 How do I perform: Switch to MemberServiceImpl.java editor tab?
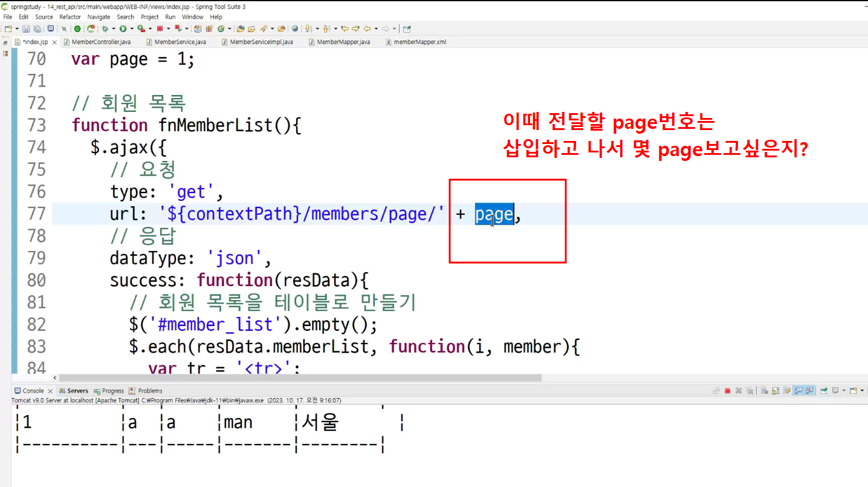[x=257, y=42]
